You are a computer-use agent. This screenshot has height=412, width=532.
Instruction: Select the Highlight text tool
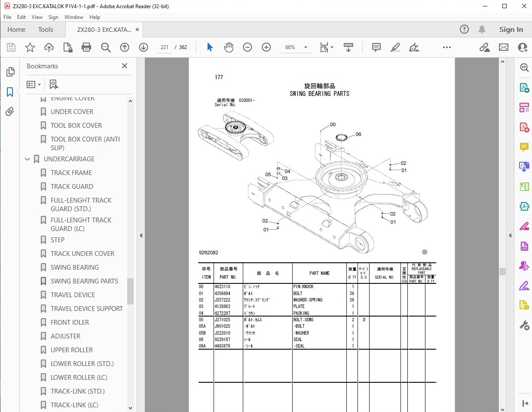coord(395,47)
